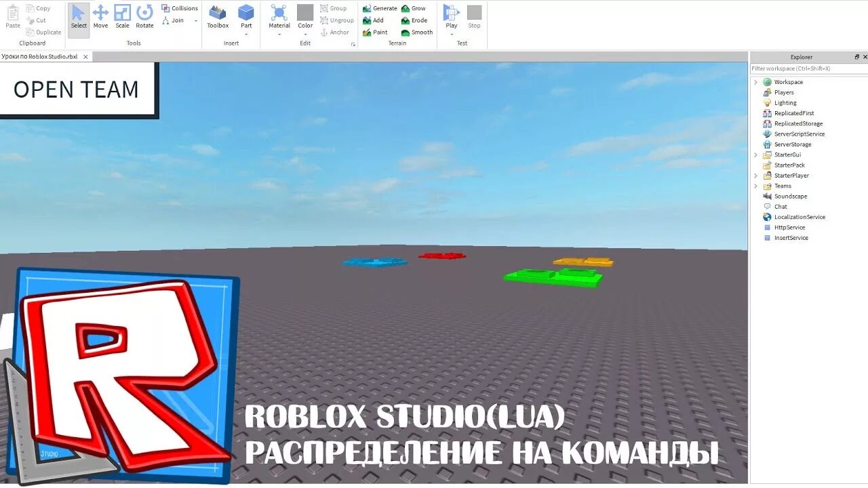This screenshot has height=488, width=868.
Task: Insert a new Part
Action: [x=246, y=16]
